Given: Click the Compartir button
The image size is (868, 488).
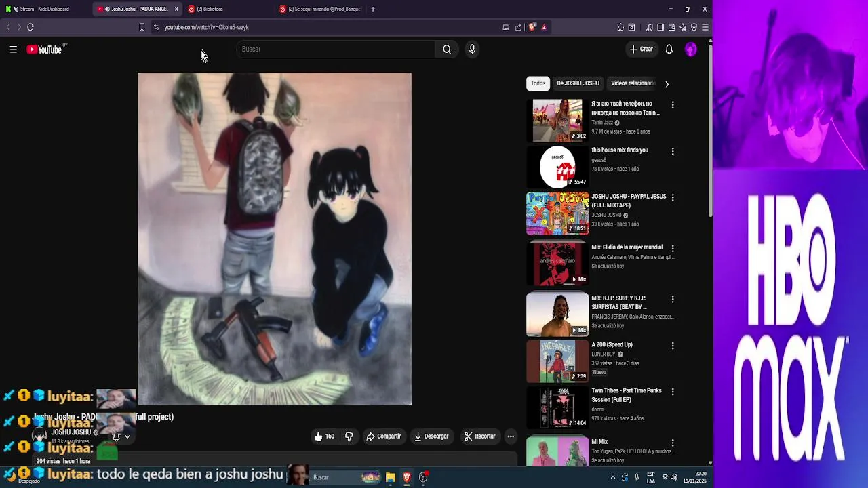Looking at the screenshot, I should point(384,436).
